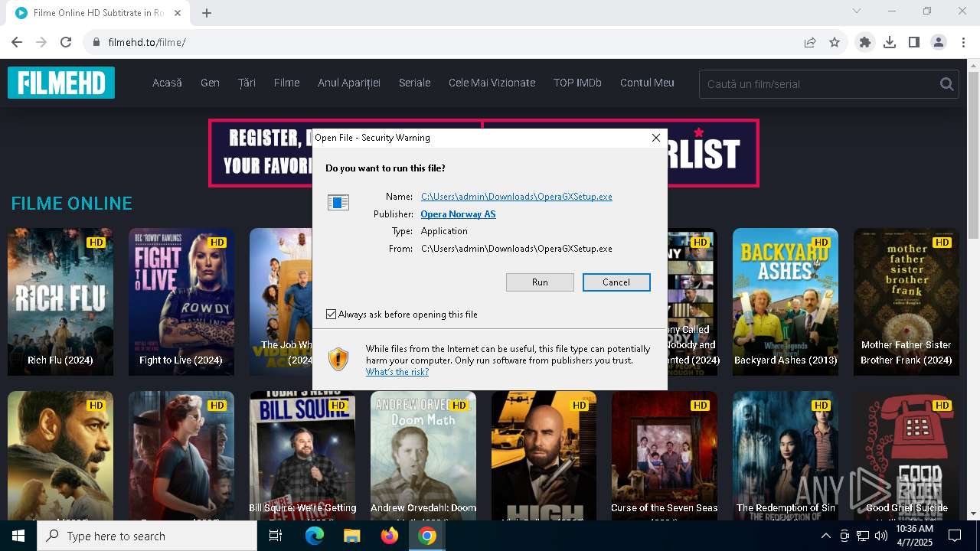Open Opera Norway AS publisher link
Screen dimensions: 980x551
point(458,214)
